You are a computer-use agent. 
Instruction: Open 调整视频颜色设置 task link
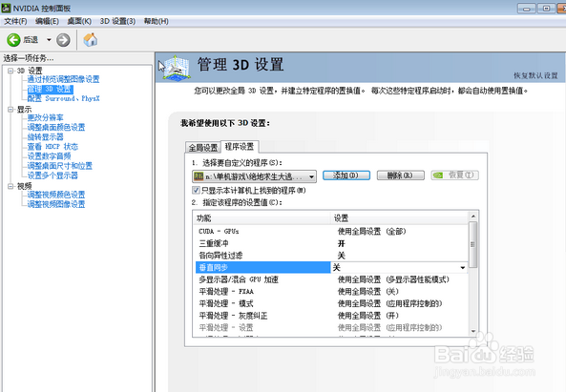tap(56, 195)
